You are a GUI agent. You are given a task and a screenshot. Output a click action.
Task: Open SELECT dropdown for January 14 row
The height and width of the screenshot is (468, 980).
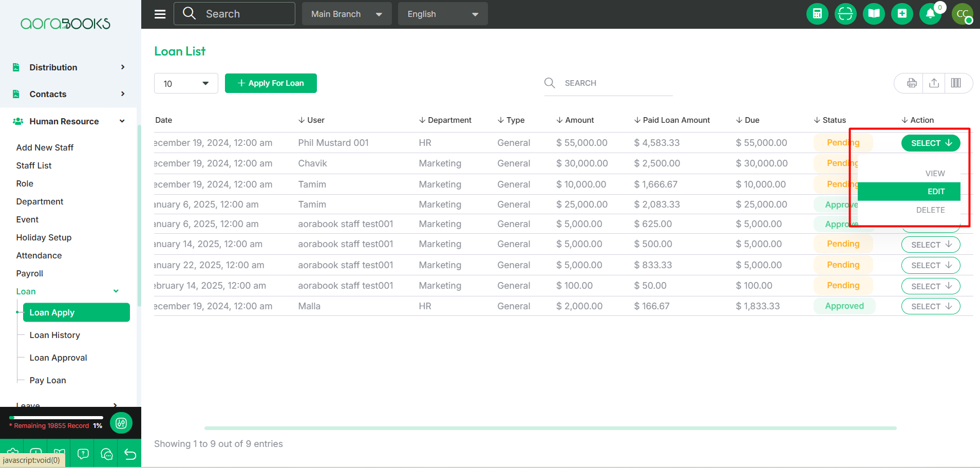click(x=931, y=245)
